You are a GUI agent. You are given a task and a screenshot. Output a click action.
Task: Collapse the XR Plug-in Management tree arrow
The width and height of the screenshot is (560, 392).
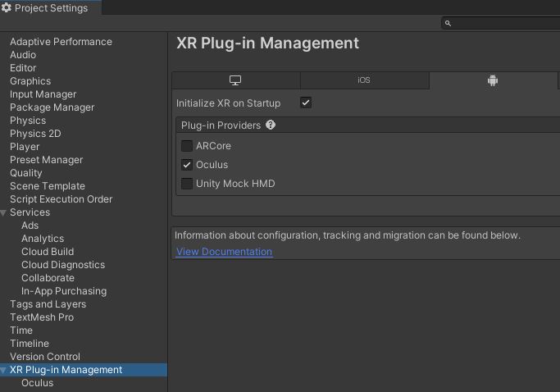click(3, 370)
